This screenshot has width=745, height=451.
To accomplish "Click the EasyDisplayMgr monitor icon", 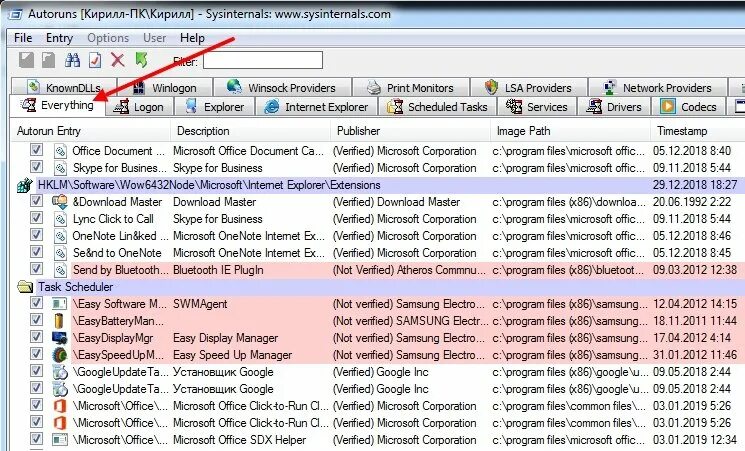I will point(60,338).
